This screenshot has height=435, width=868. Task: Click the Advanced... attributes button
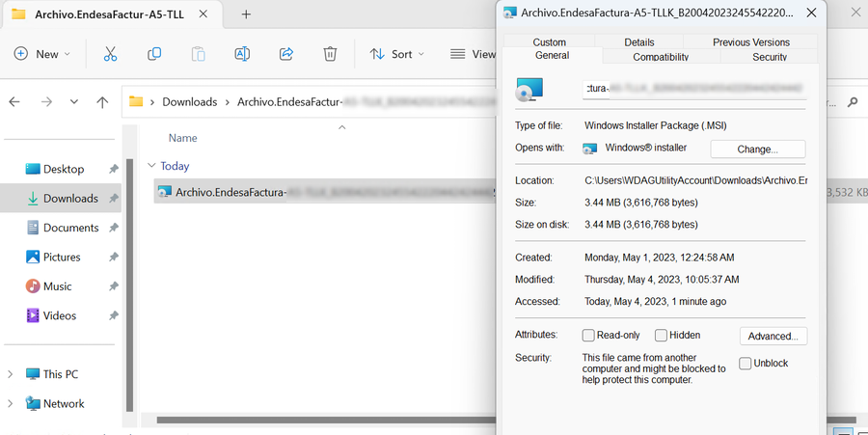click(773, 336)
